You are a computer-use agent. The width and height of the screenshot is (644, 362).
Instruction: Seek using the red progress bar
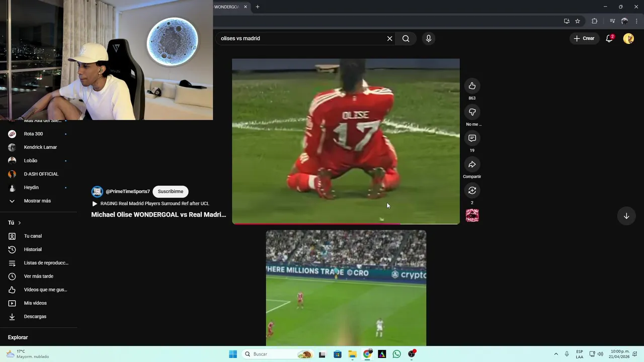(x=346, y=224)
